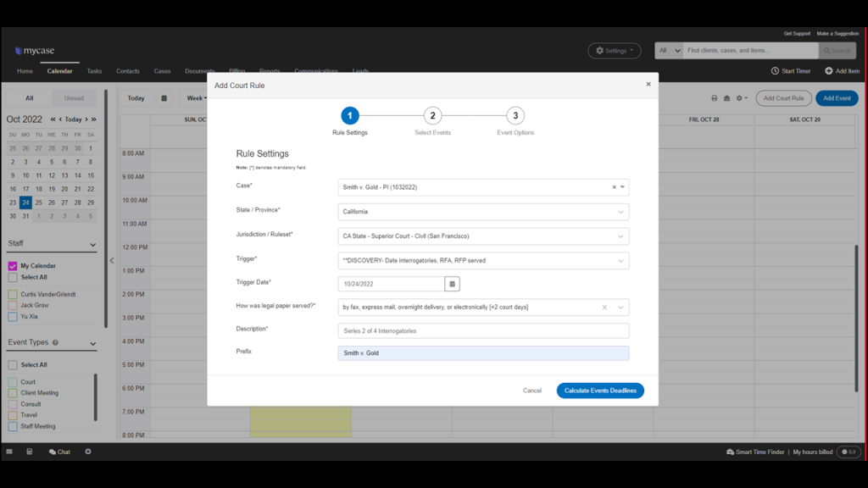Image resolution: width=868 pixels, height=488 pixels.
Task: Clear the selected case with X icon
Action: tap(614, 187)
